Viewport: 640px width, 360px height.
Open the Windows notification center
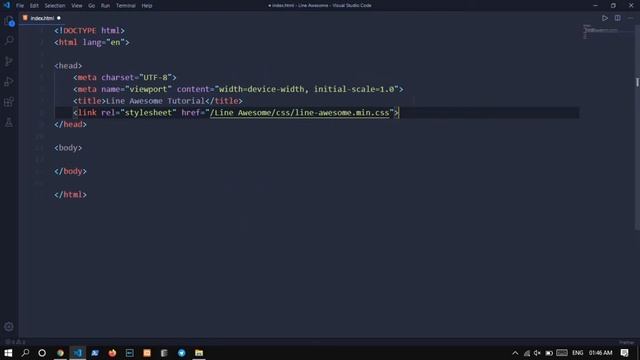click(x=624, y=353)
